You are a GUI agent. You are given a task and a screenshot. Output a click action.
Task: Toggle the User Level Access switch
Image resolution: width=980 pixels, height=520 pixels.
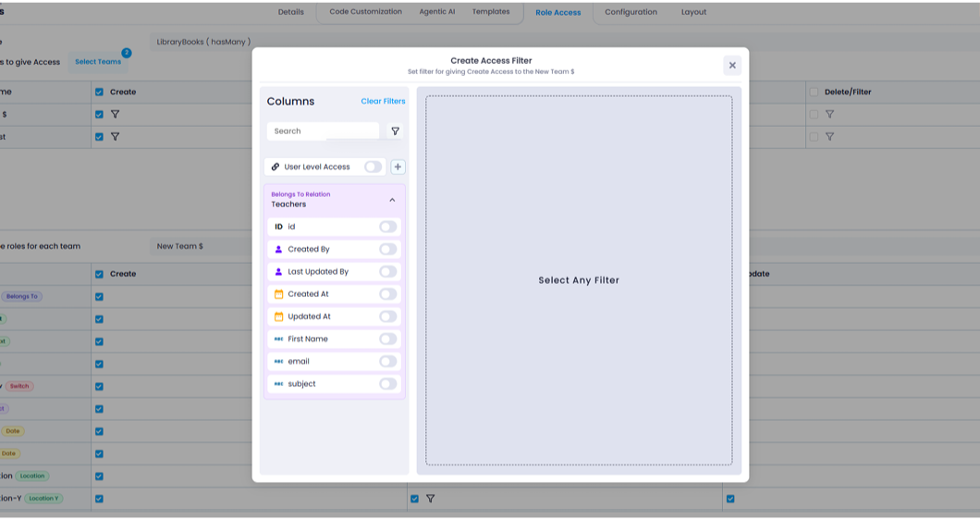(x=374, y=167)
